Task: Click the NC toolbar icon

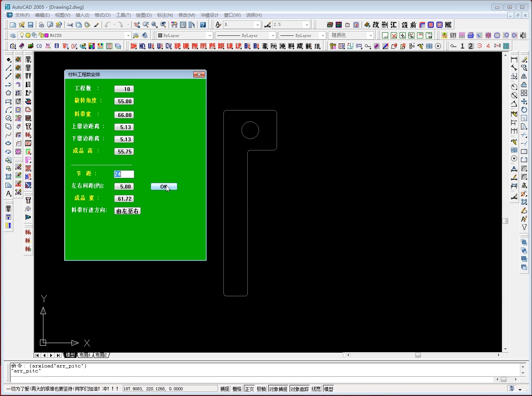Action: pos(448,25)
